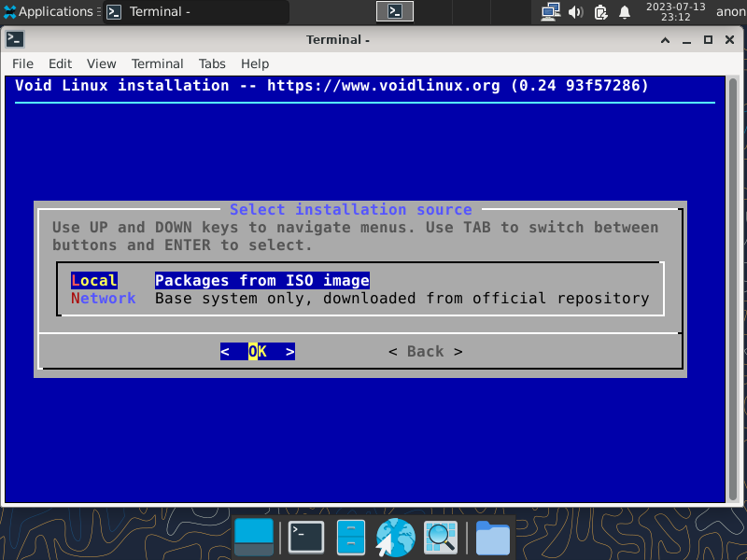
Task: Open the home folder dock icon
Action: pos(493,539)
